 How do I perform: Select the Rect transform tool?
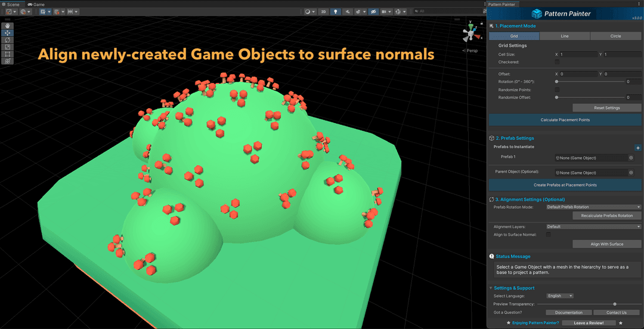click(x=8, y=54)
